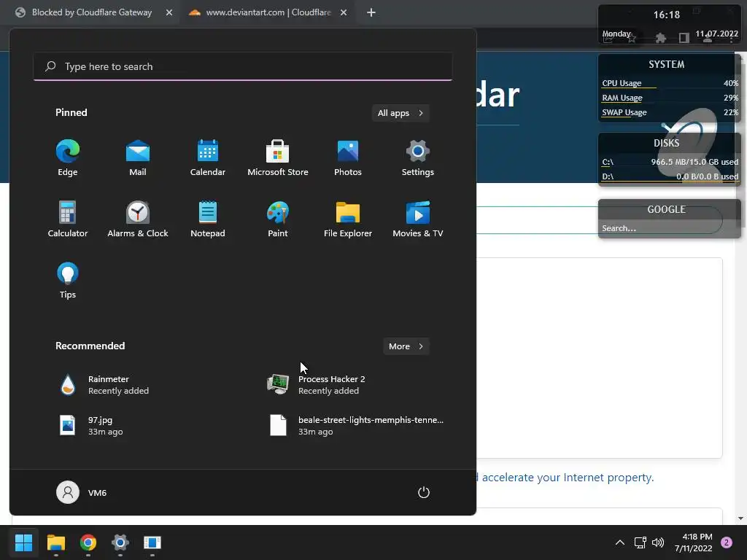
Task: Open Settings from the taskbar
Action: point(120,542)
